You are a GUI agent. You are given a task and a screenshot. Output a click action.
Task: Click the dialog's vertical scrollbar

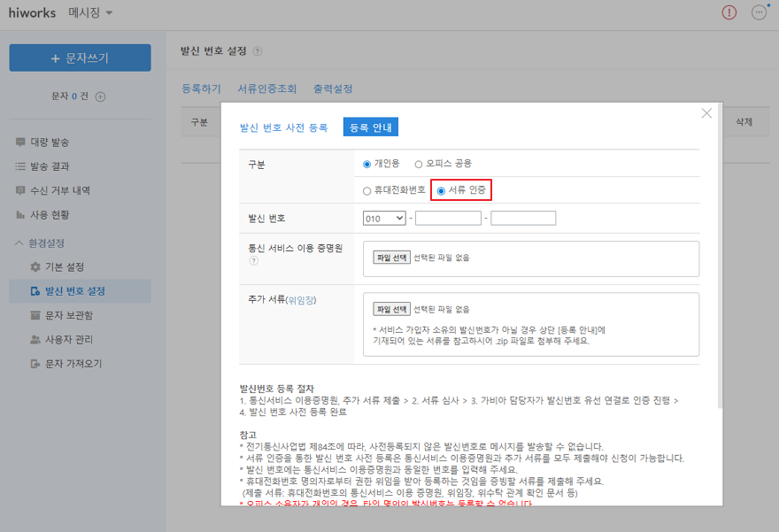(719, 266)
